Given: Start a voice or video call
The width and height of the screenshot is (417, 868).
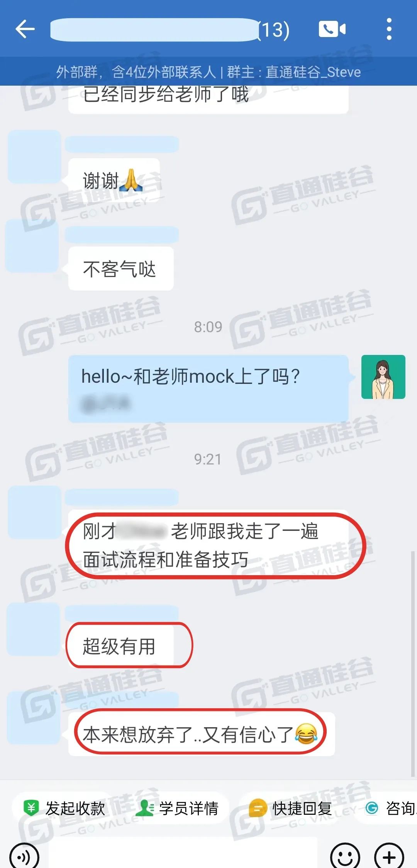Looking at the screenshot, I should [332, 29].
